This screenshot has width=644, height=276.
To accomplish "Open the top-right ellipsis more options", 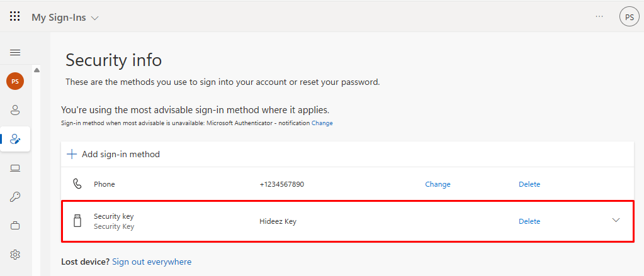I will click(x=599, y=16).
